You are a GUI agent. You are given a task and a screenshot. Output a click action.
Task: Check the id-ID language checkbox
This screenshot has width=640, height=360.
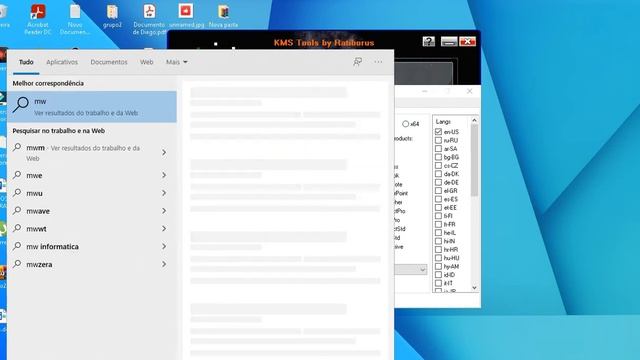(438, 275)
